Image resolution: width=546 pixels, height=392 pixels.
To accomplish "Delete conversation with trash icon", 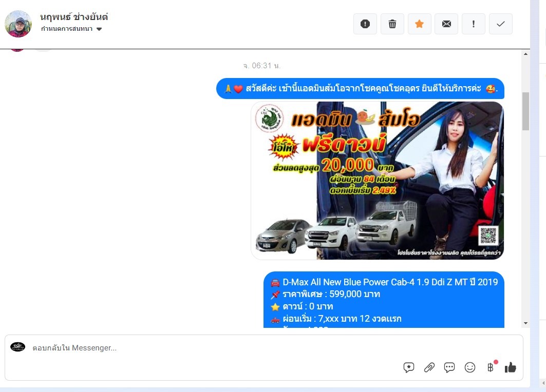I will (x=392, y=24).
